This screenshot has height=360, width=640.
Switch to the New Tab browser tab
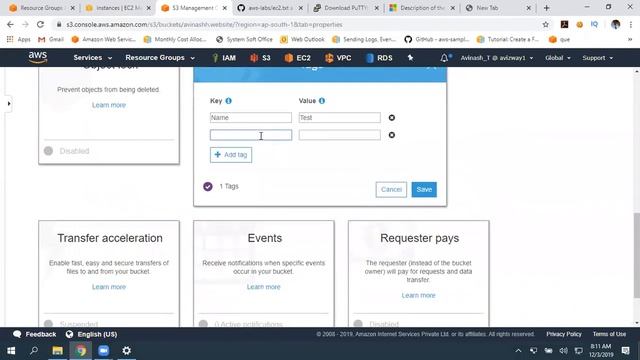coord(498,8)
